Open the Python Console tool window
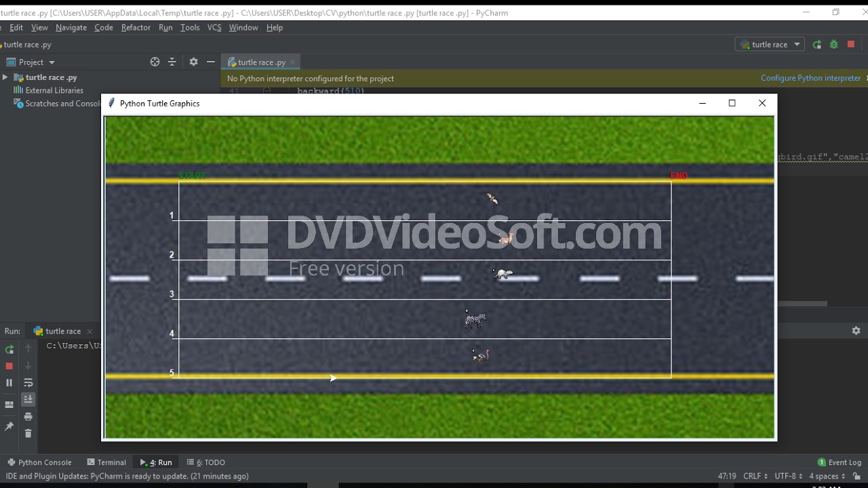Screen dimensions: 868x488 [x=39, y=462]
